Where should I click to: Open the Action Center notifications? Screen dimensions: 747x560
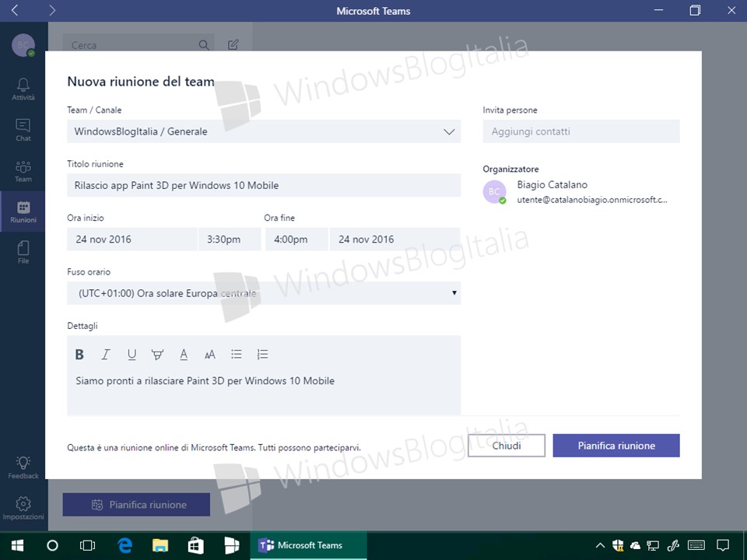[723, 545]
